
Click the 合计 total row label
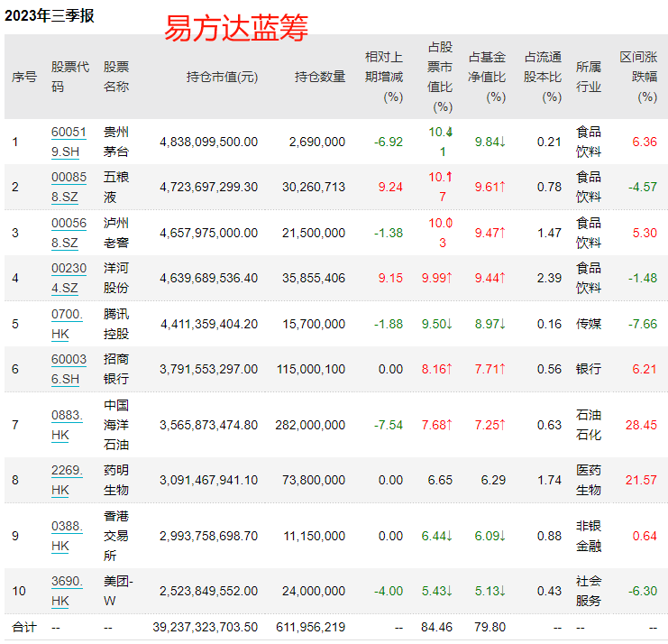point(24,628)
